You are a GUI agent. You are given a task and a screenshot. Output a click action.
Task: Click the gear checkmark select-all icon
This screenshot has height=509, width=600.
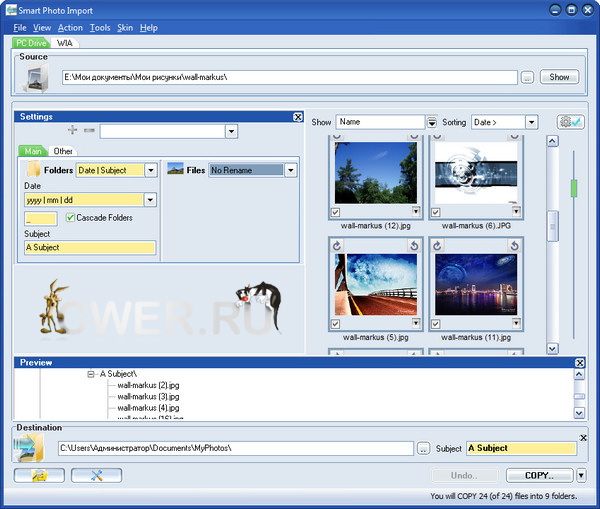click(569, 122)
